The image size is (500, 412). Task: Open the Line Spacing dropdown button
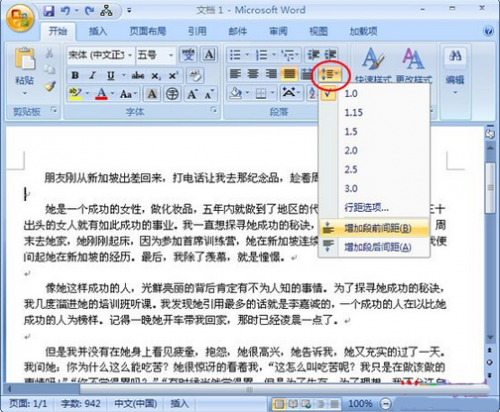329,74
